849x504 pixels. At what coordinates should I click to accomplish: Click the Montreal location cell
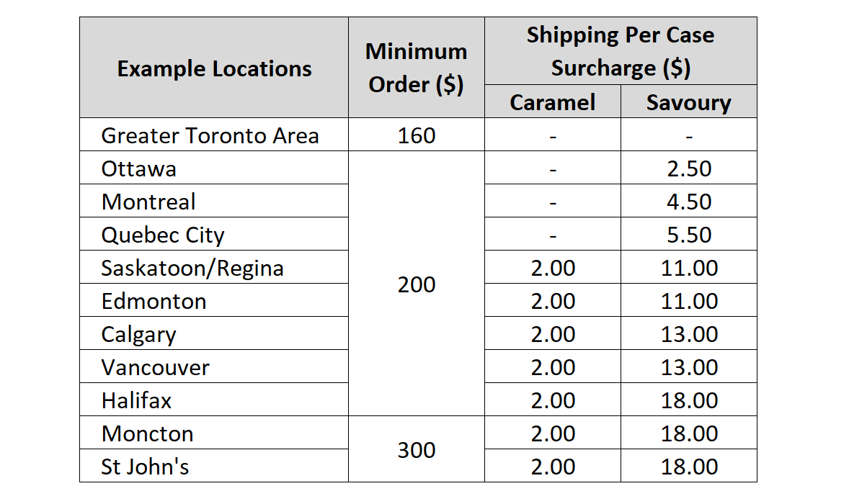(x=148, y=202)
